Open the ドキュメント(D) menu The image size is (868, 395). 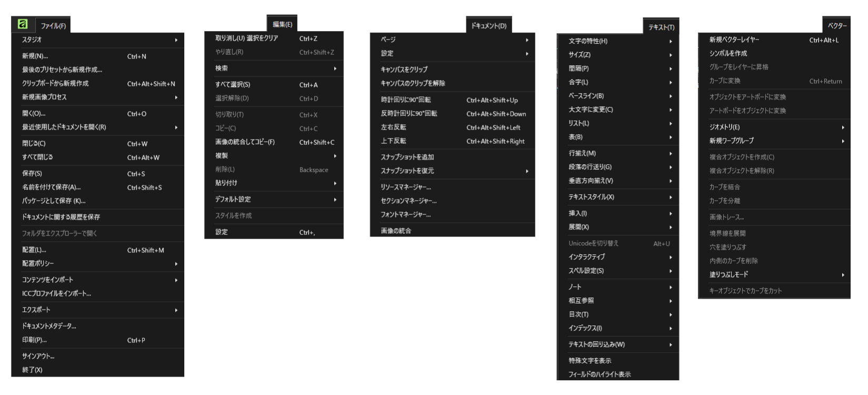(x=488, y=25)
